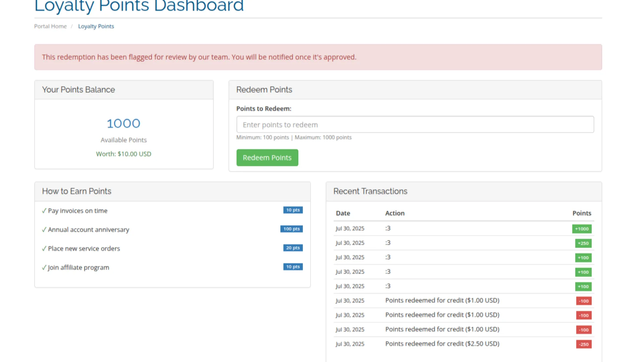Click the Action column header
Screen dimensions: 644x362
pos(395,213)
